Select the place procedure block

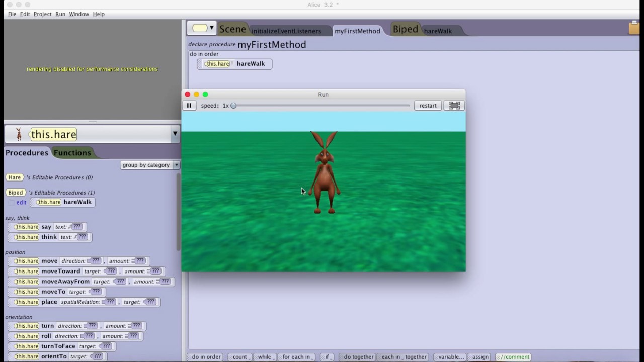(84, 302)
